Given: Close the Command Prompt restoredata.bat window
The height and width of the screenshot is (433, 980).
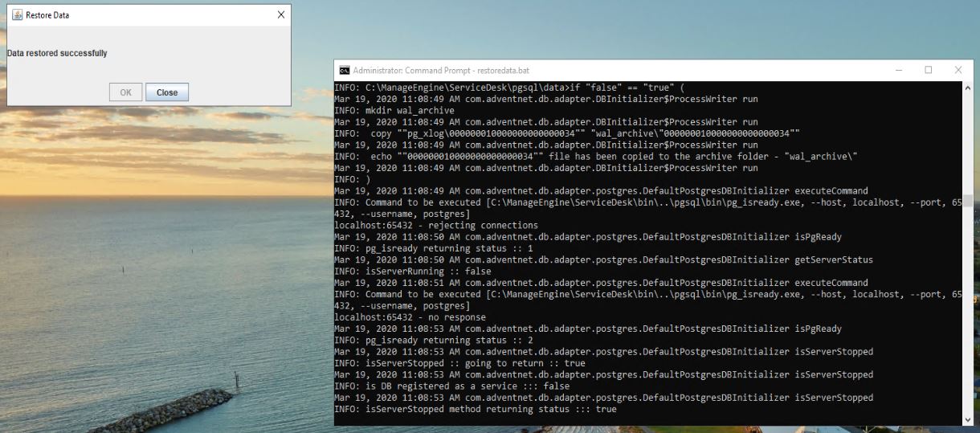Looking at the screenshot, I should [x=958, y=70].
